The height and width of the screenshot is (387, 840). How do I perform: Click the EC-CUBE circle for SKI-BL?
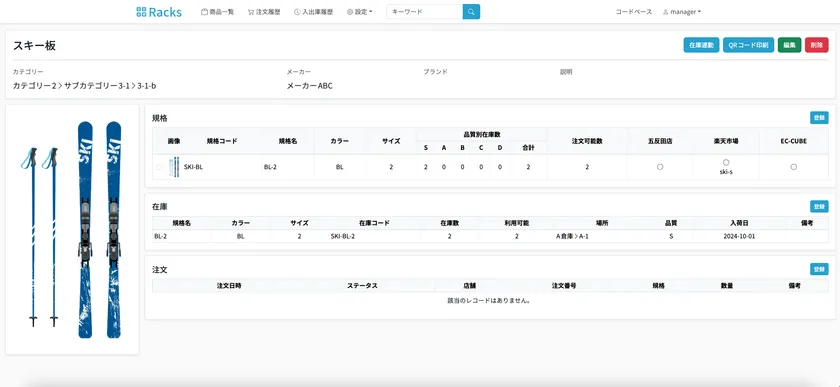click(x=793, y=167)
